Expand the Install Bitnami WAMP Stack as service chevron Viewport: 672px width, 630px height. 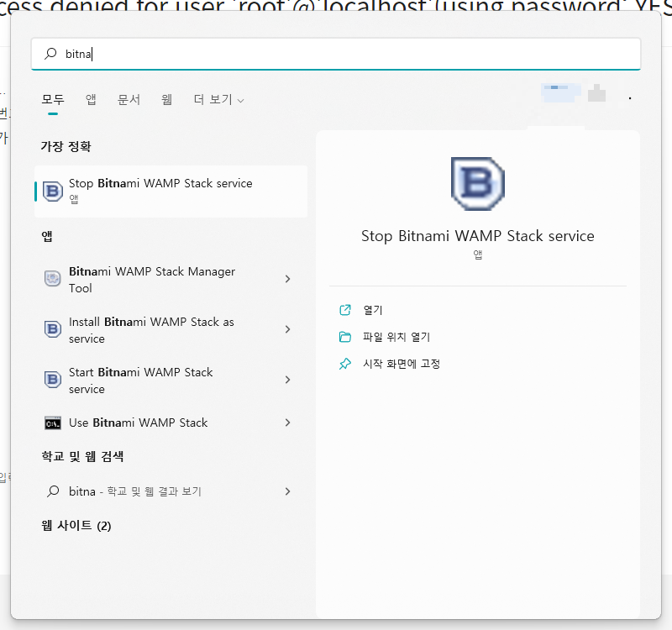pos(287,329)
